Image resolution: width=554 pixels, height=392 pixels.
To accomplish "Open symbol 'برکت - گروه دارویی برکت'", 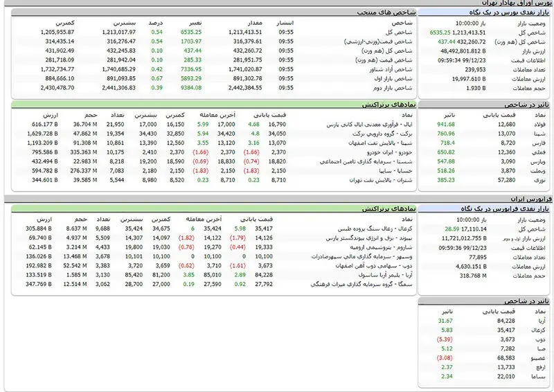I will [x=382, y=134].
